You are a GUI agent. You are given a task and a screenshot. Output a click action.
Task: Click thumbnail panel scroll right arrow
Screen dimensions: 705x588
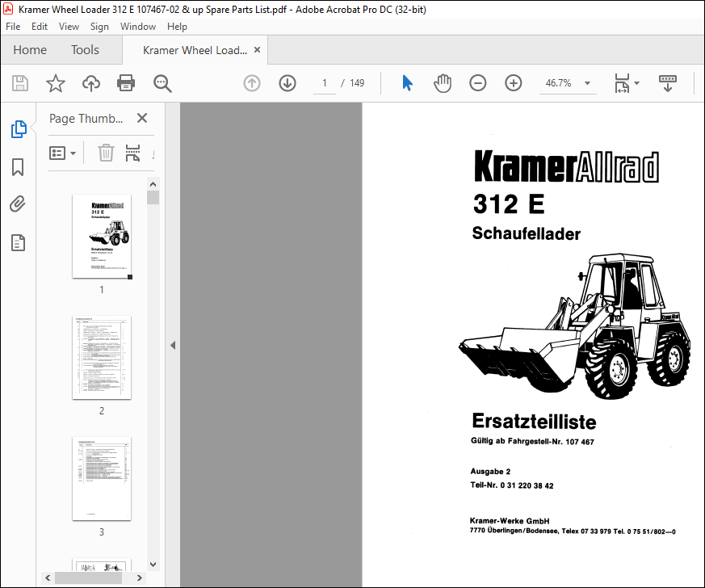coord(140,577)
